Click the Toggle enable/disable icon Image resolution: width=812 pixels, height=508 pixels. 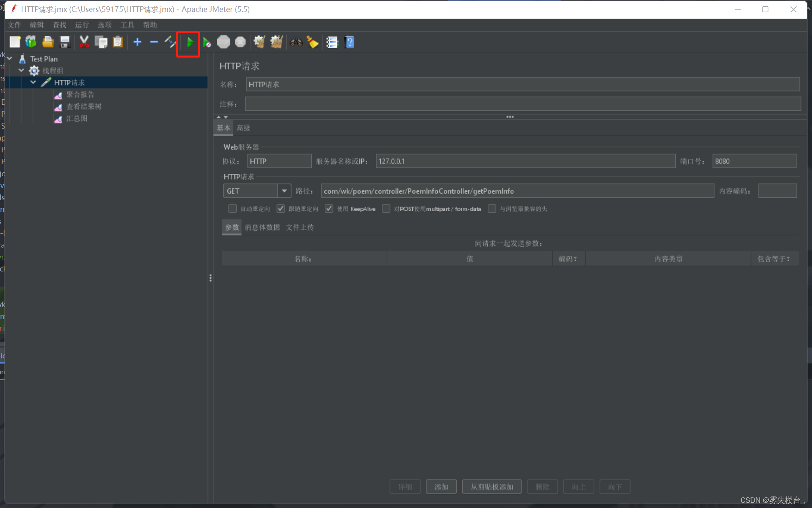pyautogui.click(x=170, y=42)
